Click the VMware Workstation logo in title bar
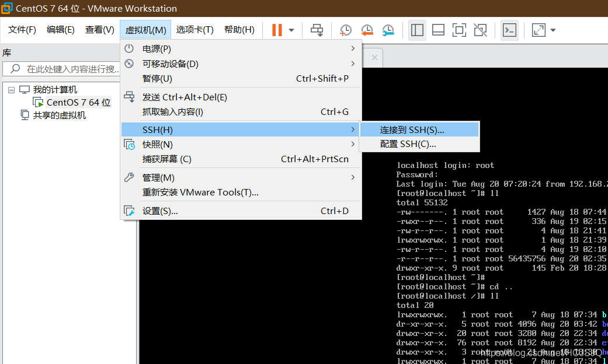Screen dimensions: 608x364 coord(6,8)
